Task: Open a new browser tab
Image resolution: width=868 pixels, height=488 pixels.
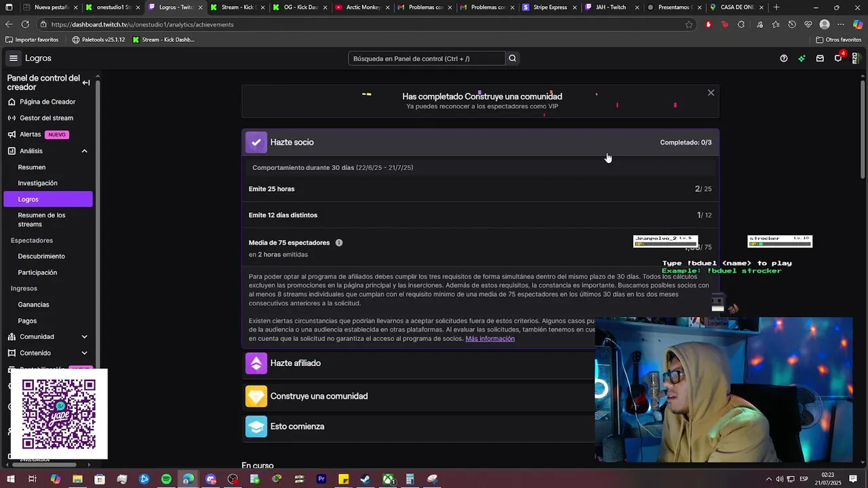Action: [x=776, y=7]
